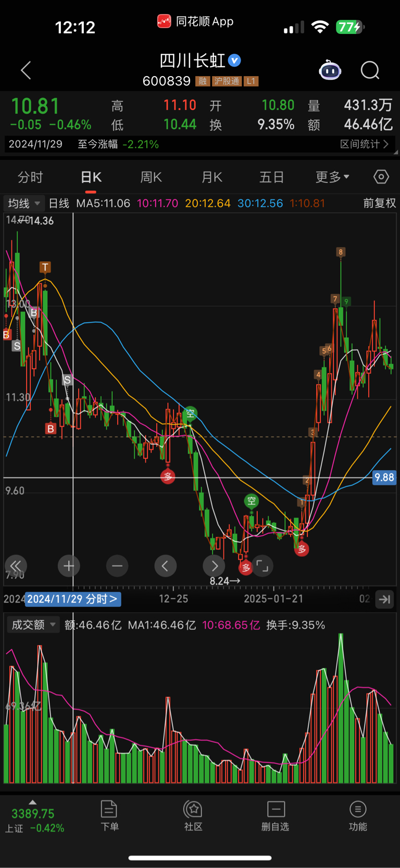Open 区间统计 range statistics
The width and height of the screenshot is (400, 868).
364,144
